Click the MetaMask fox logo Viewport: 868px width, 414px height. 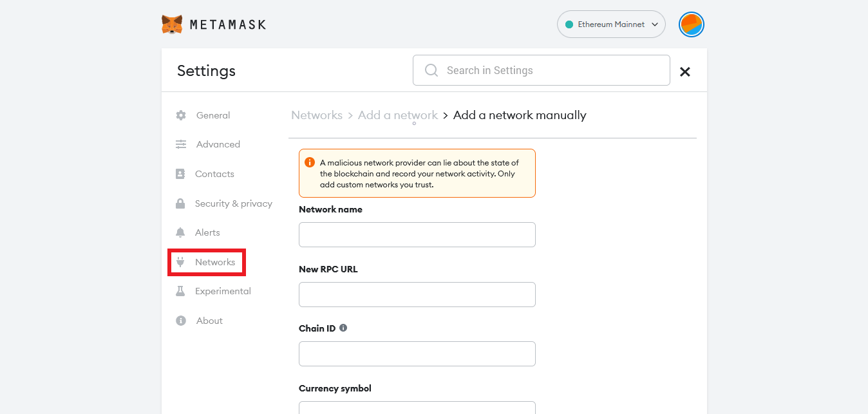click(172, 24)
